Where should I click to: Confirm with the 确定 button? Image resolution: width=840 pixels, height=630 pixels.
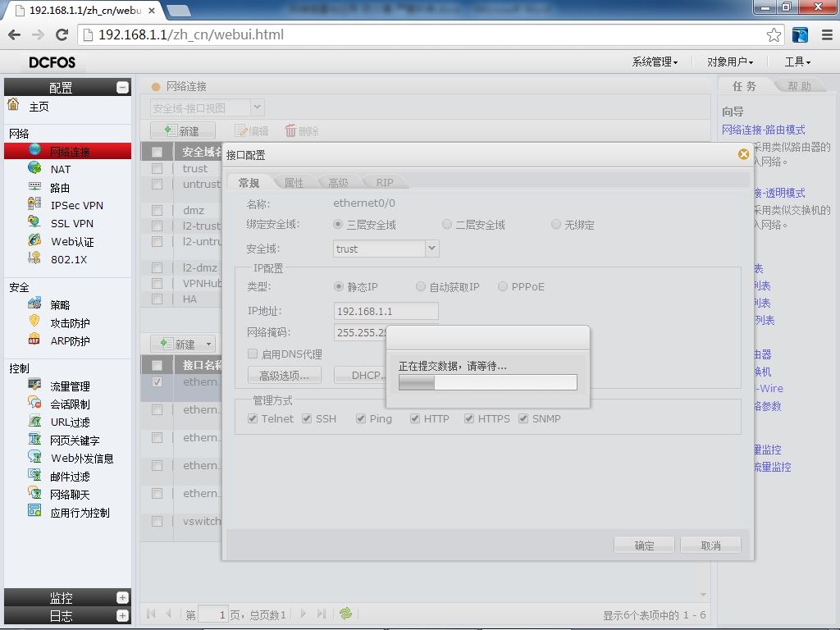[x=644, y=546]
